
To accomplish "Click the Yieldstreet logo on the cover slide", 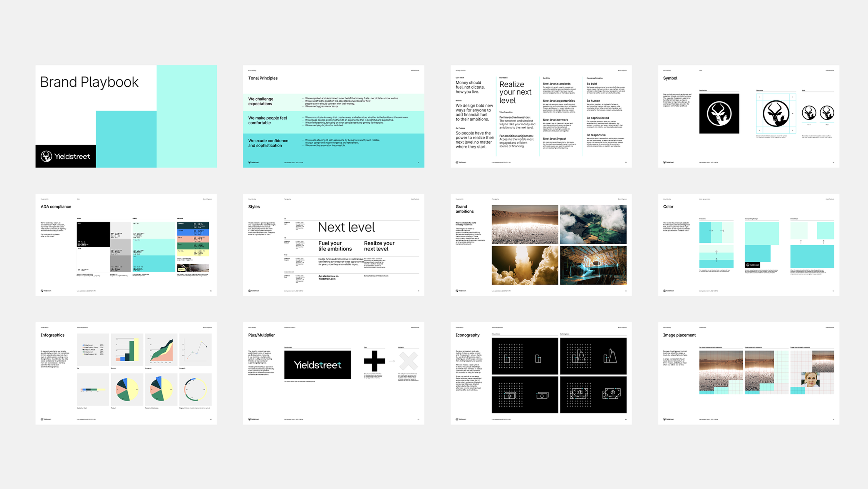I will 66,156.
